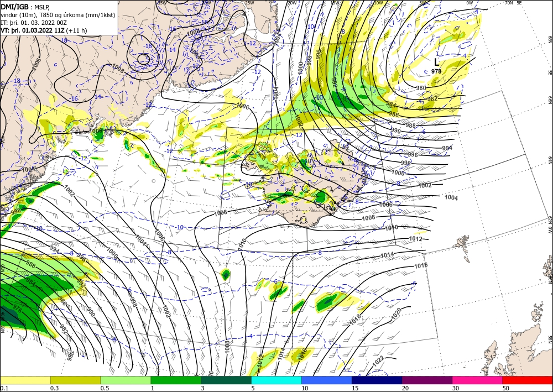Click the light green 0.5–1 legend swatch
Viewport: 553px width, 392px height.
click(x=126, y=380)
